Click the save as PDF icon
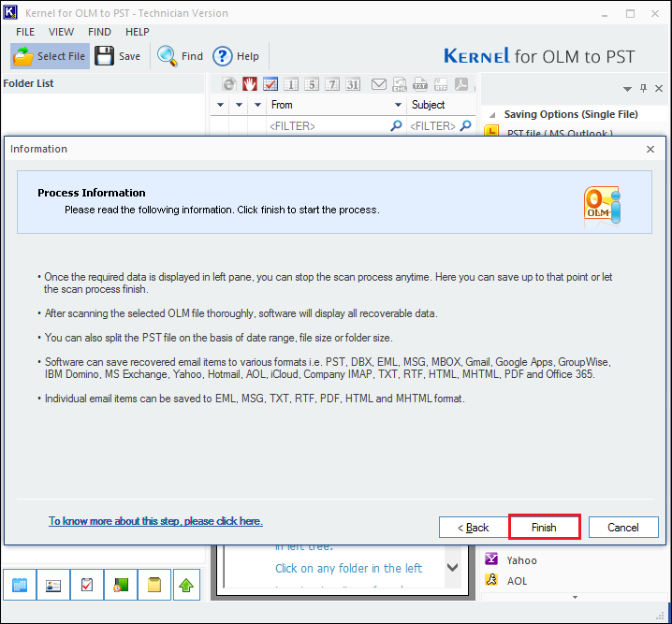Screen dimensions: 672x624 point(461,84)
